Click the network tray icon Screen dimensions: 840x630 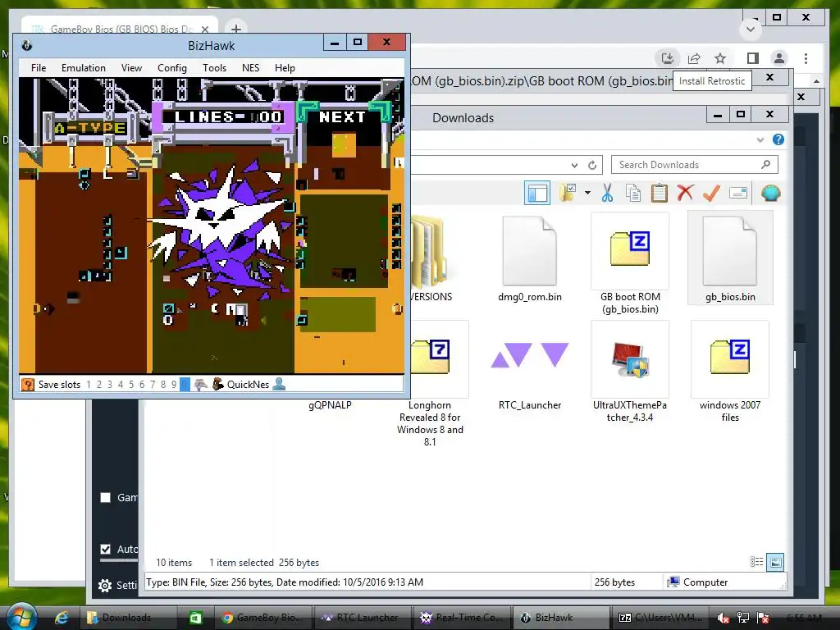point(743,619)
